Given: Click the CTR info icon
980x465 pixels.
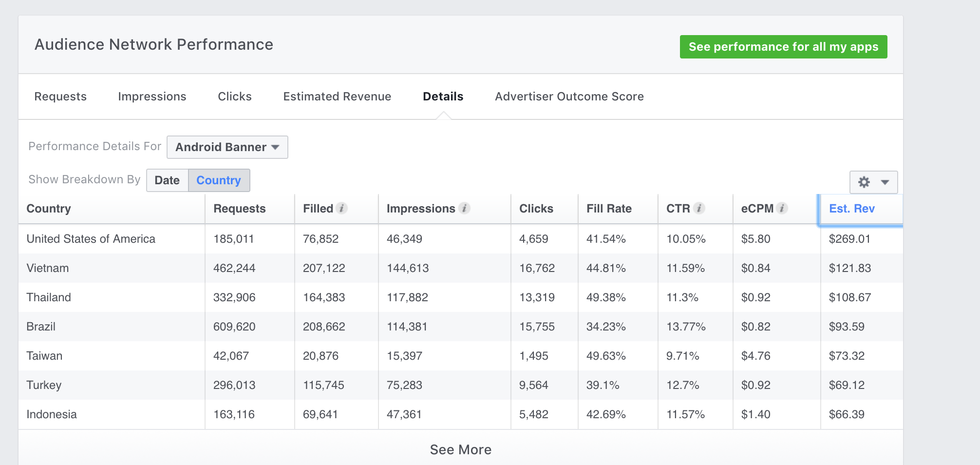Looking at the screenshot, I should coord(699,208).
